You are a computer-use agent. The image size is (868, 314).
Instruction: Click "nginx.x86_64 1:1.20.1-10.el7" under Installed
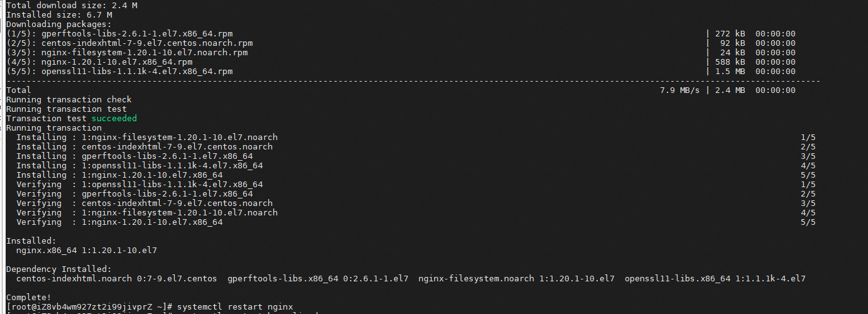coord(86,250)
